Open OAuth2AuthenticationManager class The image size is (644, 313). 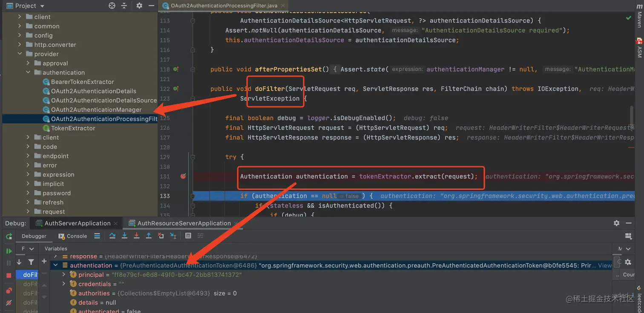(96, 110)
